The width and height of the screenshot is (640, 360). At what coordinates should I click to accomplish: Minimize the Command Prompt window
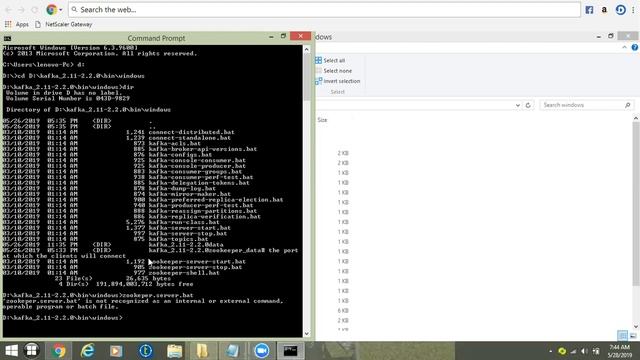[271, 37]
